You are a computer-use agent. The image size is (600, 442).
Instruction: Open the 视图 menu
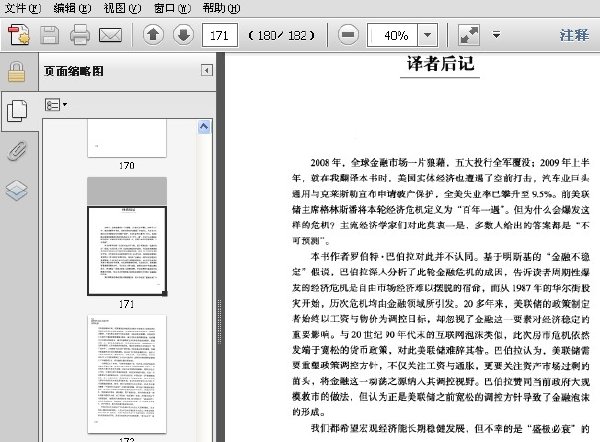point(122,8)
